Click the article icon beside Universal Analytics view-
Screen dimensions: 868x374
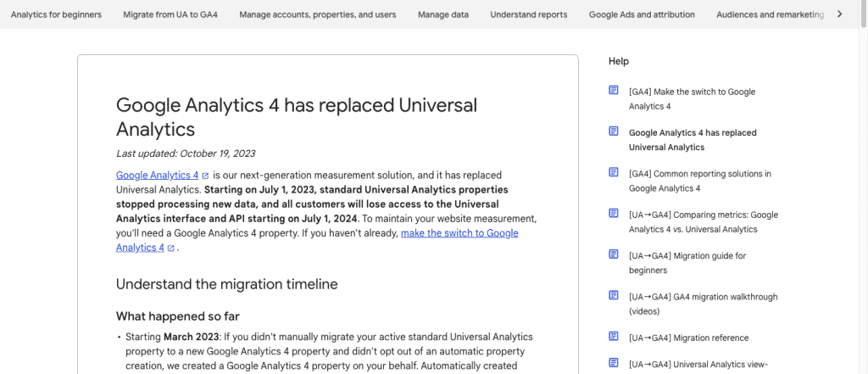pyautogui.click(x=614, y=362)
